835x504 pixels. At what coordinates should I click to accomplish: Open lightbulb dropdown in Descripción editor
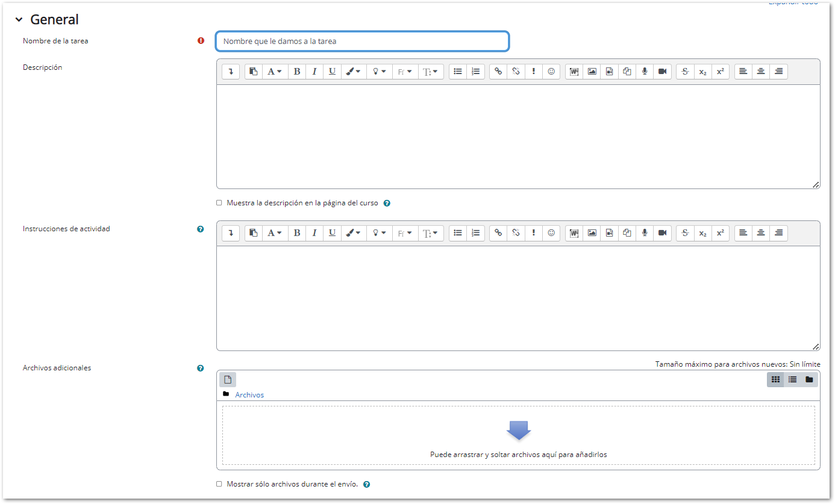tap(380, 72)
